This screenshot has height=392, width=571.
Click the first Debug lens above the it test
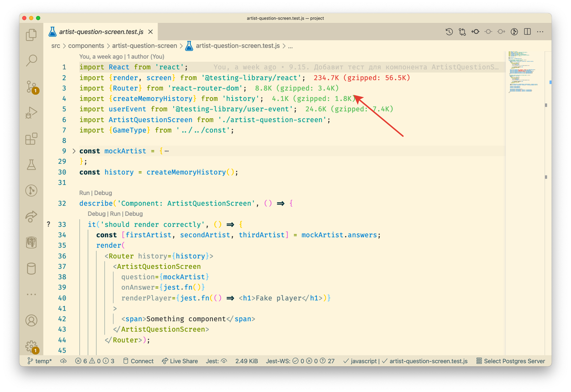(x=97, y=214)
